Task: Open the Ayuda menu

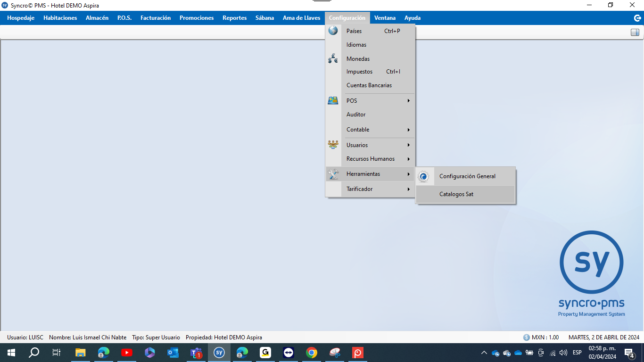Action: coord(413,18)
